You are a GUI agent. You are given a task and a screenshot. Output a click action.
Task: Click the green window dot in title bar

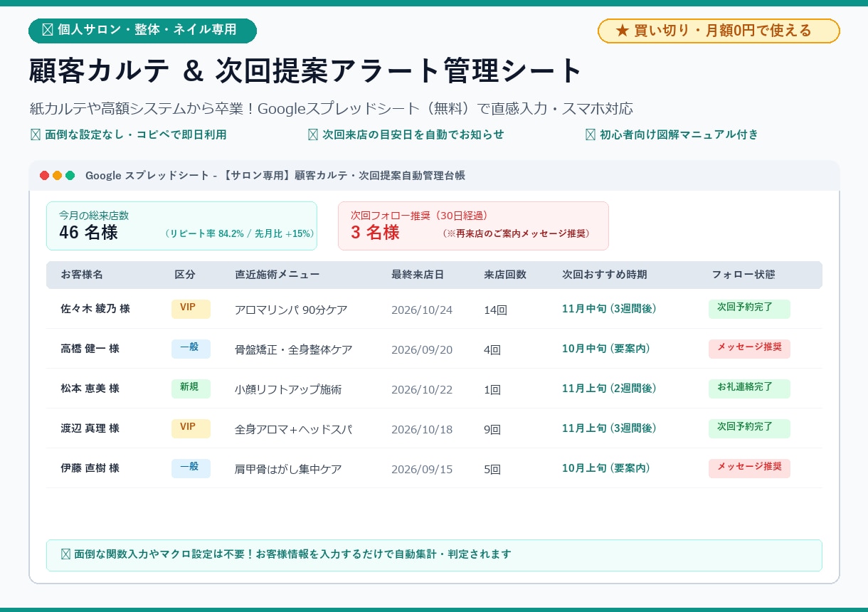70,176
